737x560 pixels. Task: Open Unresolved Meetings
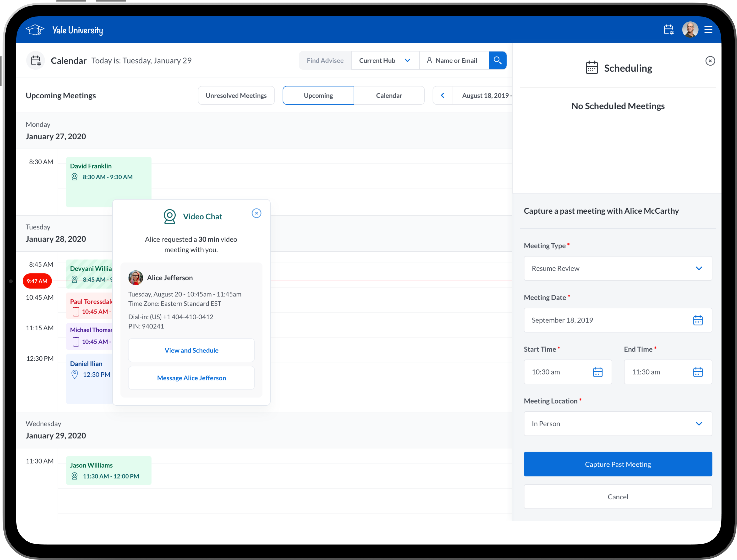coord(236,96)
